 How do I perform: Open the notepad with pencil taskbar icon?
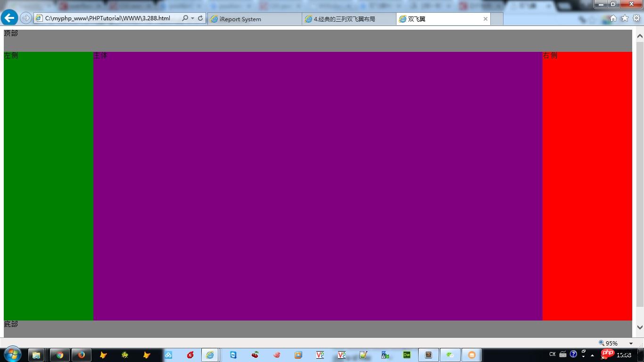click(x=363, y=355)
